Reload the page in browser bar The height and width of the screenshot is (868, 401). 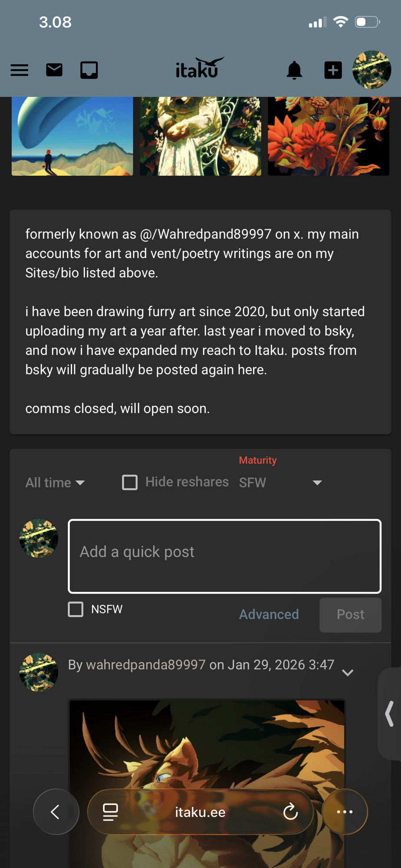coord(290,812)
